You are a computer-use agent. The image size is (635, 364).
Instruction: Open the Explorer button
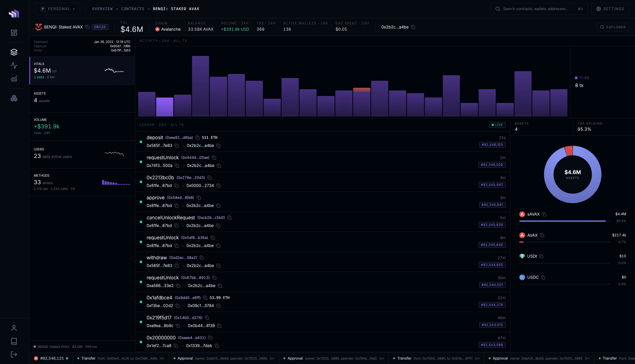613,27
